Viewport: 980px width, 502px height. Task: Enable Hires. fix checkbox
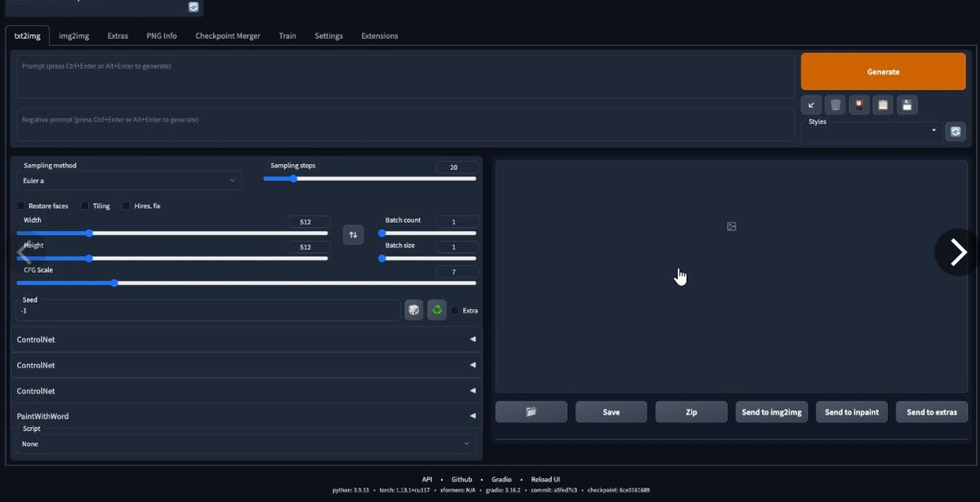[x=127, y=206]
